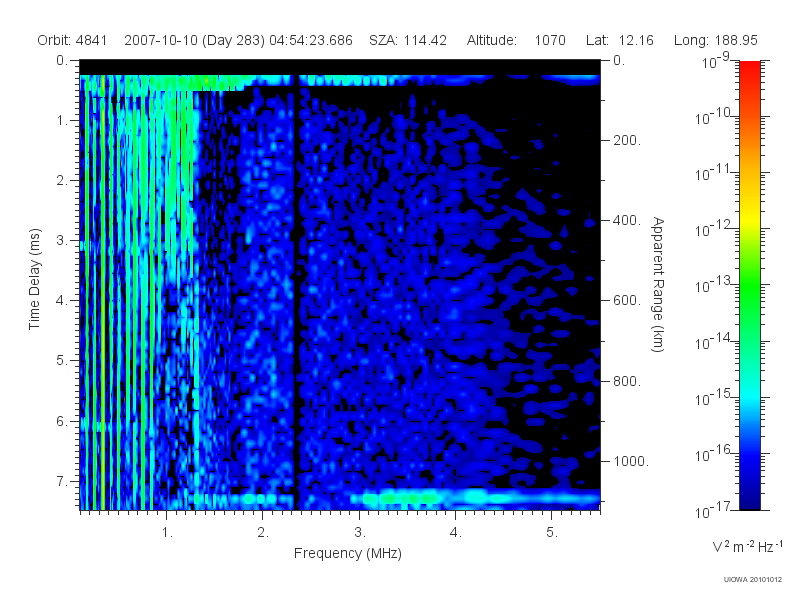Screen dimensions: 800x600
Task: Click the 'Time Delay (ms)' axis label
Action: click(x=34, y=279)
